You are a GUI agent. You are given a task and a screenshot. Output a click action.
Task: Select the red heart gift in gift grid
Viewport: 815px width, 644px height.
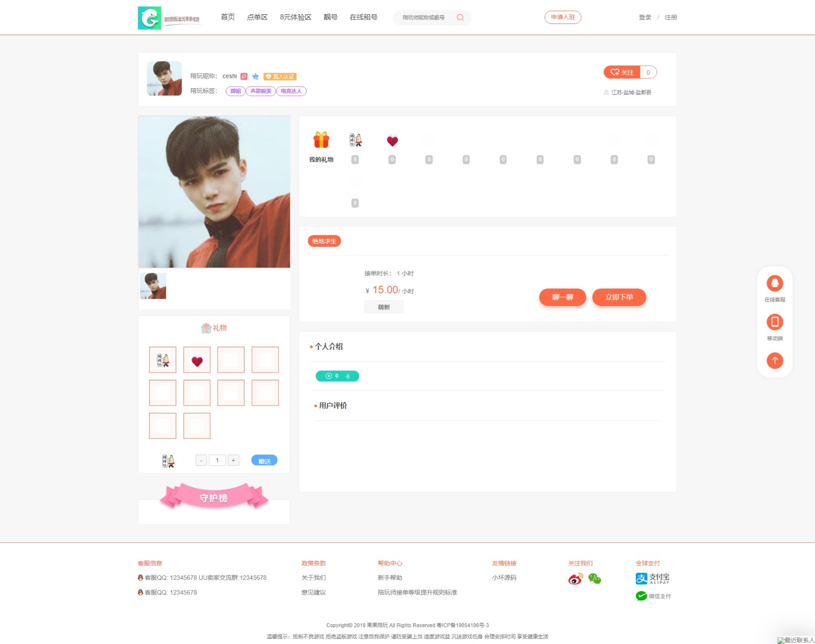[x=197, y=360]
